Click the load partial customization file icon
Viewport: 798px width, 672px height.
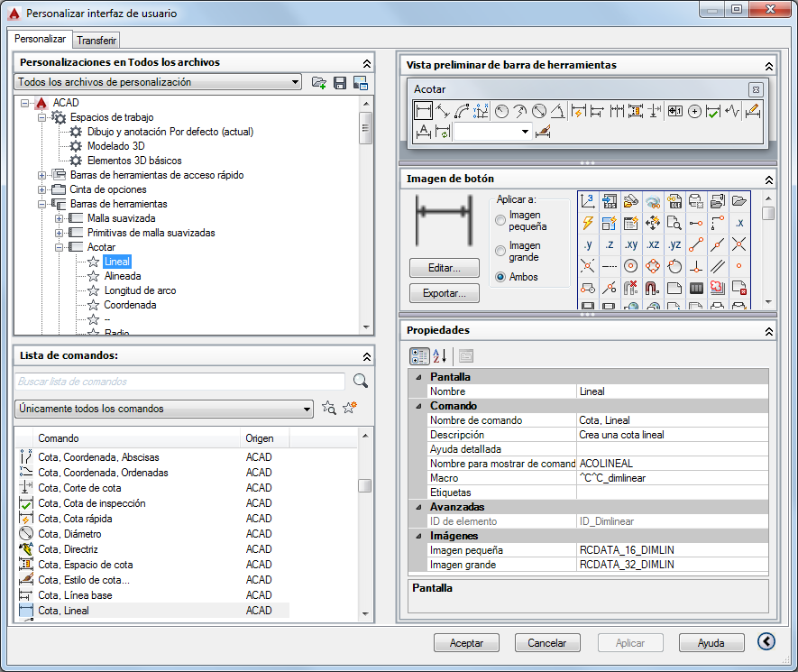[x=318, y=82]
